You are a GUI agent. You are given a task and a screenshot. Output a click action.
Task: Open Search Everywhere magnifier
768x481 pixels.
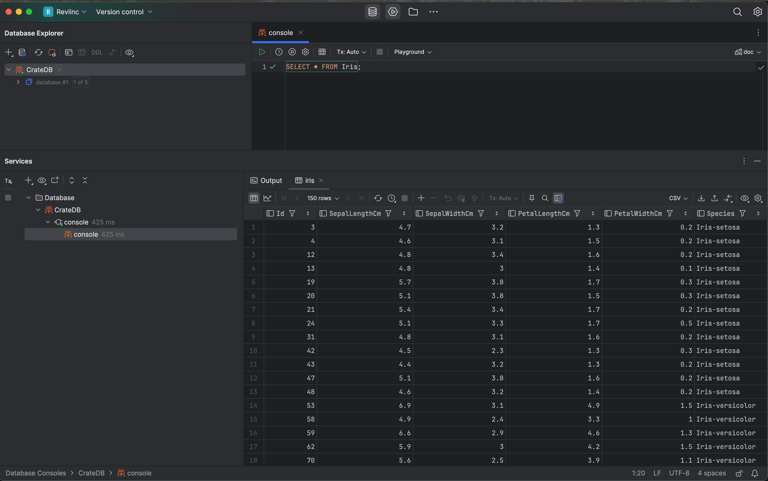[x=737, y=12]
